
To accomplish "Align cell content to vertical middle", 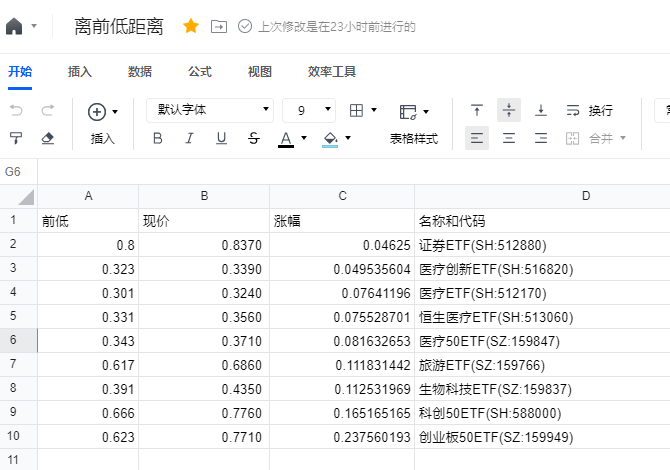I will click(509, 110).
